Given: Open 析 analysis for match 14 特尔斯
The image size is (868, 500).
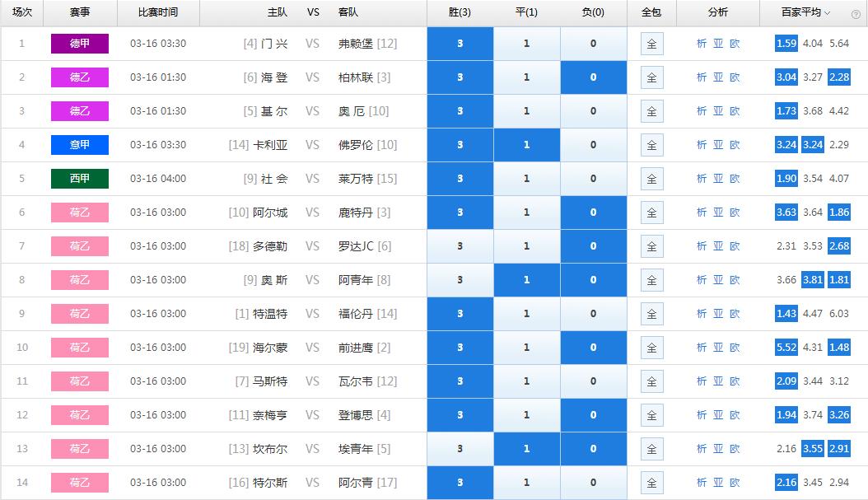Looking at the screenshot, I should coord(702,483).
